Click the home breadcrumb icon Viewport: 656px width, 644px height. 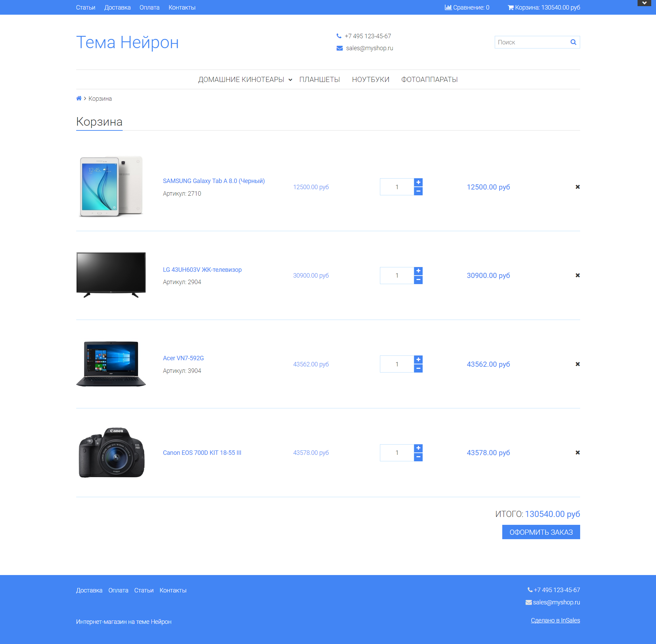(x=79, y=98)
